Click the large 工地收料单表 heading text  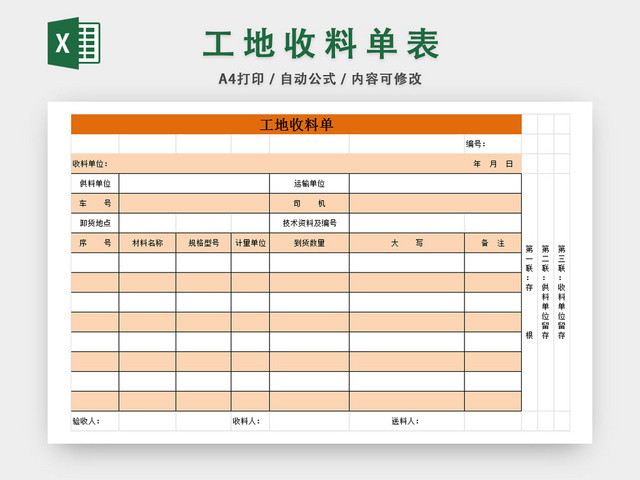coord(321,44)
